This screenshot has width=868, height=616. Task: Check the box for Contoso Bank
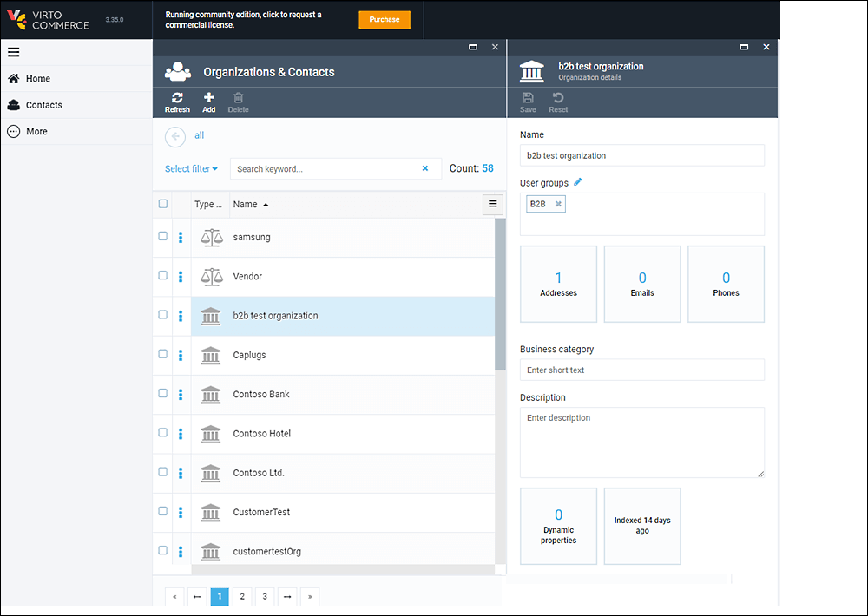[163, 393]
